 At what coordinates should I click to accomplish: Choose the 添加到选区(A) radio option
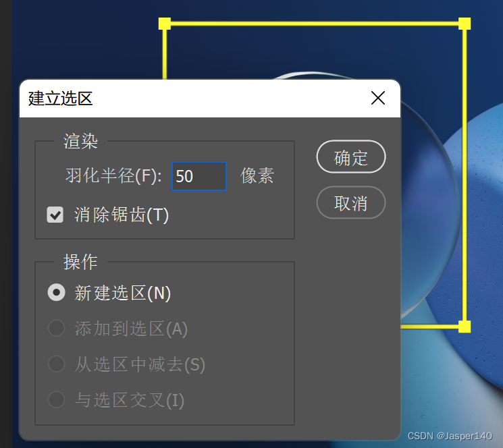57,328
